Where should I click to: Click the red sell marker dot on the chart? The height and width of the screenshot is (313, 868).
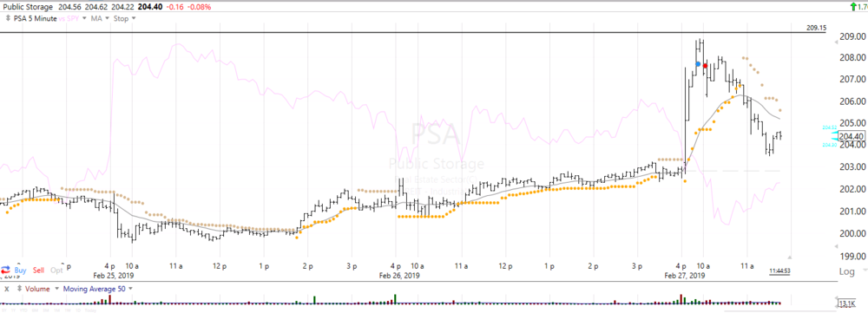pos(705,66)
